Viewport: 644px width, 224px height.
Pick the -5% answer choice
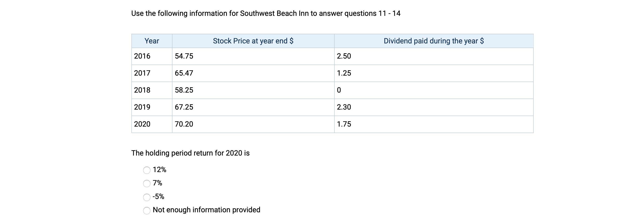pos(147,197)
